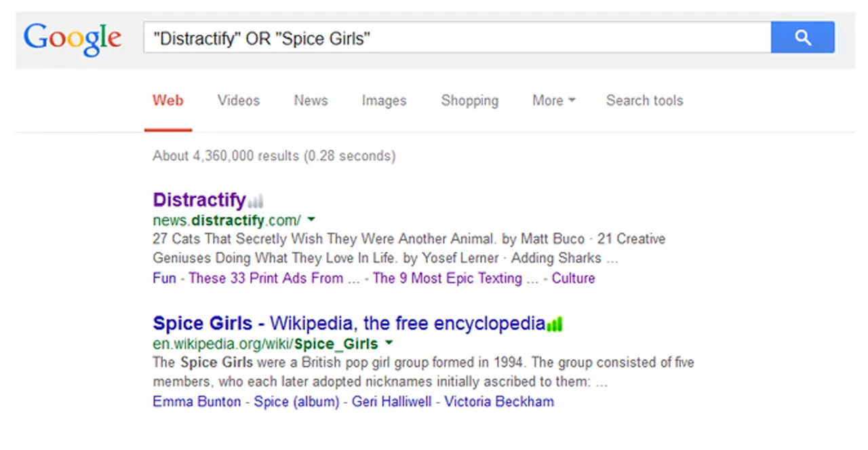Screen dimensions: 868x450
Task: Click the About 4,360,000 results text
Action: click(x=274, y=156)
